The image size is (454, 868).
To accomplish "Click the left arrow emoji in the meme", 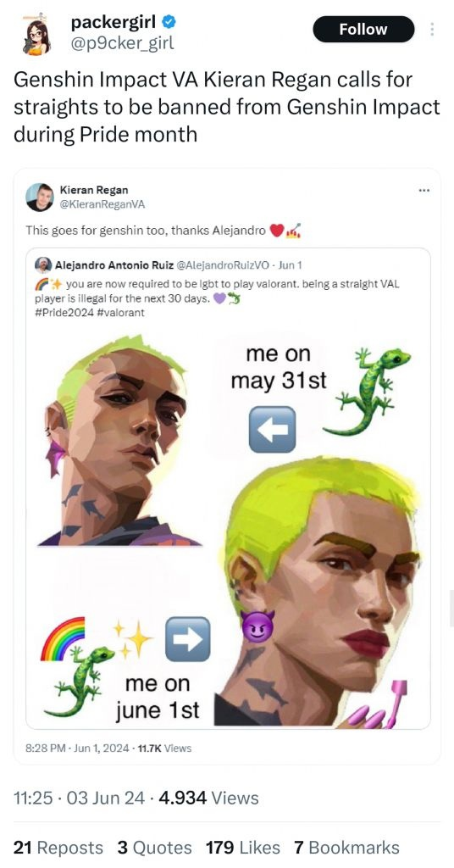I will (x=272, y=429).
